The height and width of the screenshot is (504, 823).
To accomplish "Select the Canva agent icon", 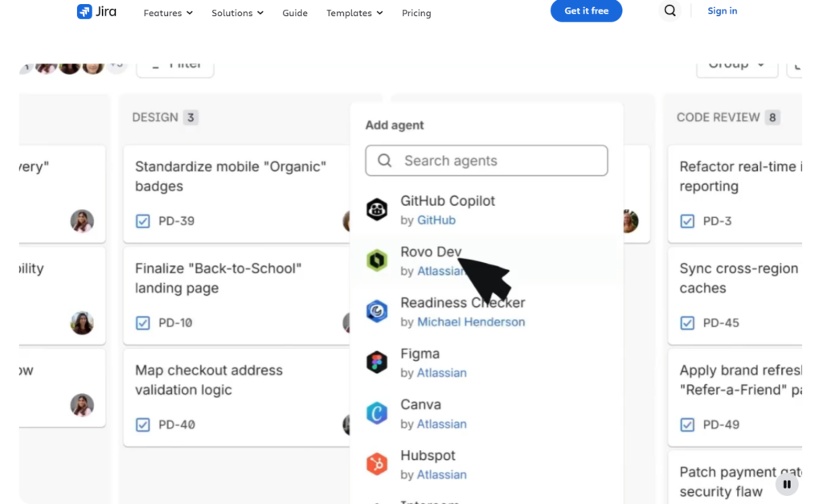I will tap(377, 413).
